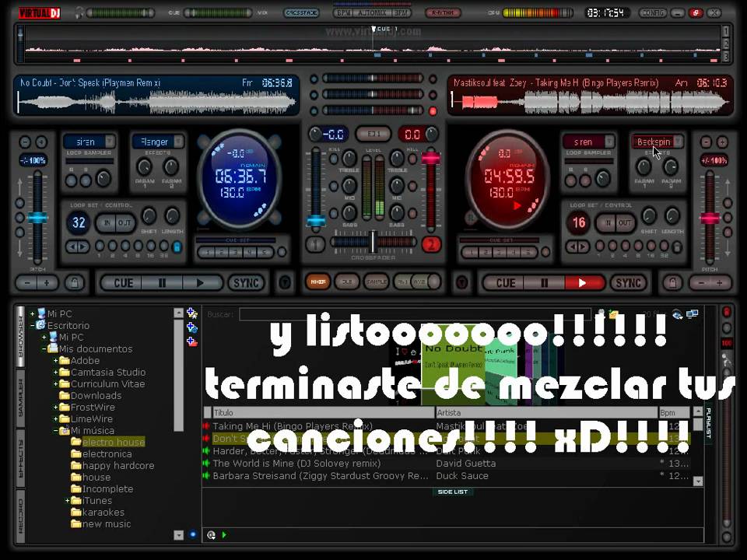Switch to the RECORD side tab

pos(20,516)
